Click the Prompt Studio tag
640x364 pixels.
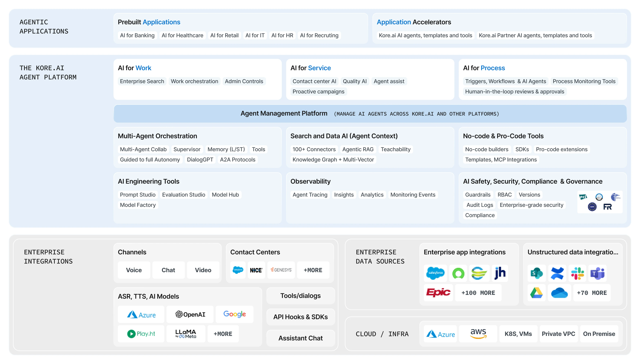click(x=138, y=195)
